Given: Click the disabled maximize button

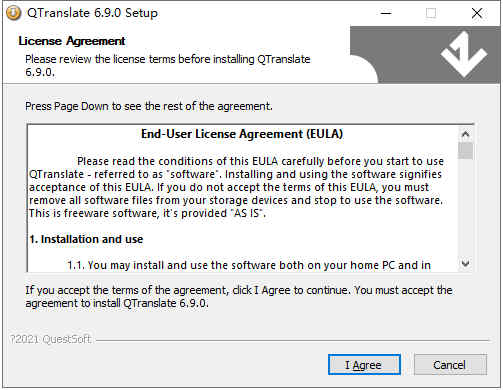Looking at the screenshot, I should point(431,13).
